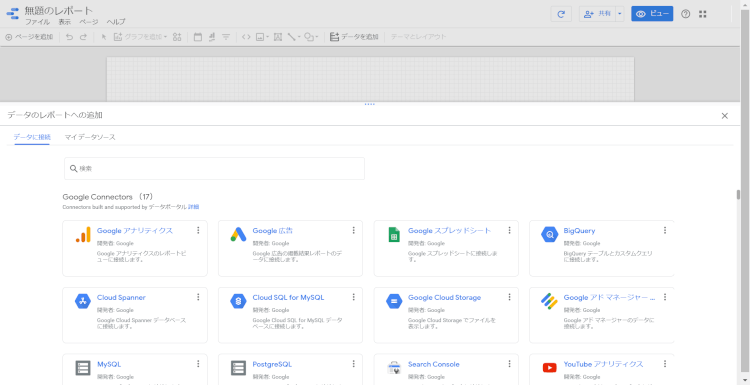This screenshot has height=385, width=750.
Task: Open the Google Cloud Storage connector title
Action: (x=444, y=297)
